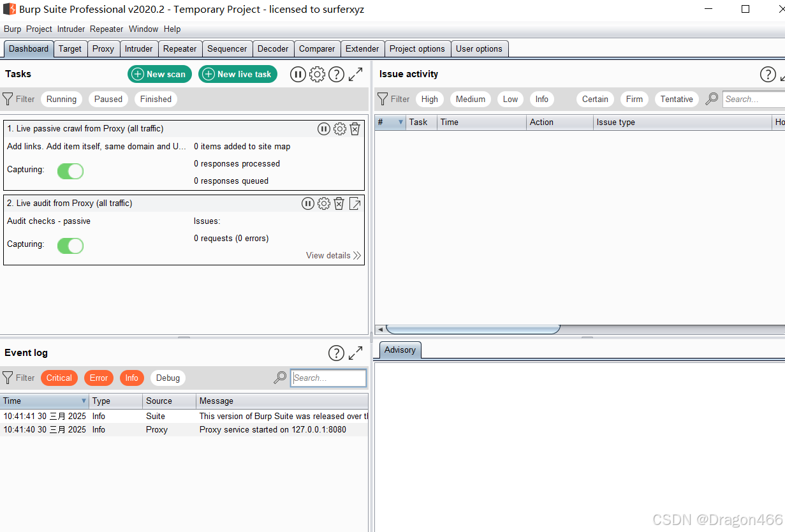Toggle the Info severity issue filter
Image resolution: width=785 pixels, height=532 pixels.
tap(541, 99)
